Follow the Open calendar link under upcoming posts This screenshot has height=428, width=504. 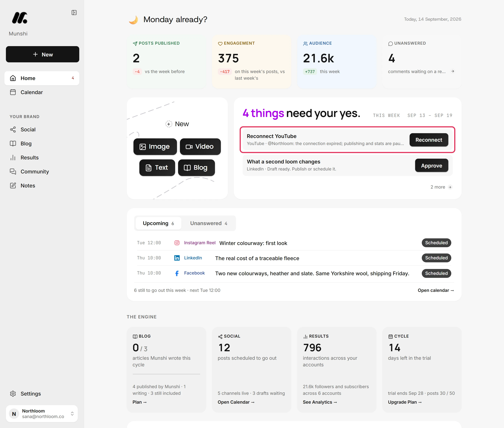[x=436, y=290]
